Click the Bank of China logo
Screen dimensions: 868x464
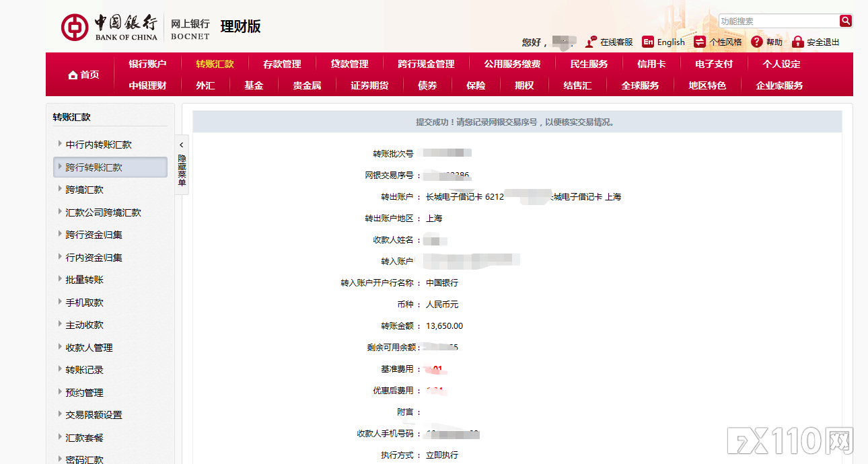(75, 27)
